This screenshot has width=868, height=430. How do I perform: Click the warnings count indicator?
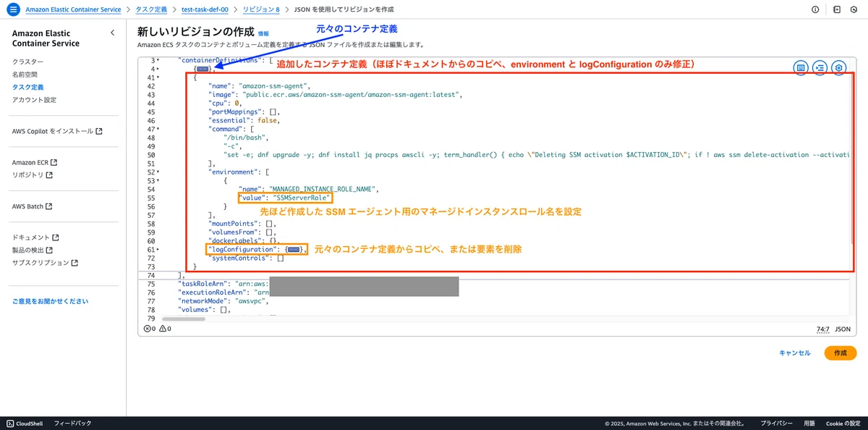165,329
